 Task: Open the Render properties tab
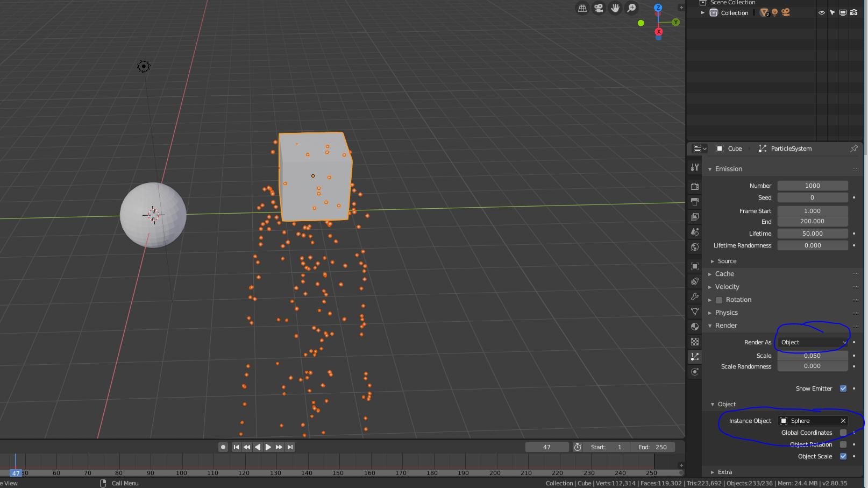(695, 186)
